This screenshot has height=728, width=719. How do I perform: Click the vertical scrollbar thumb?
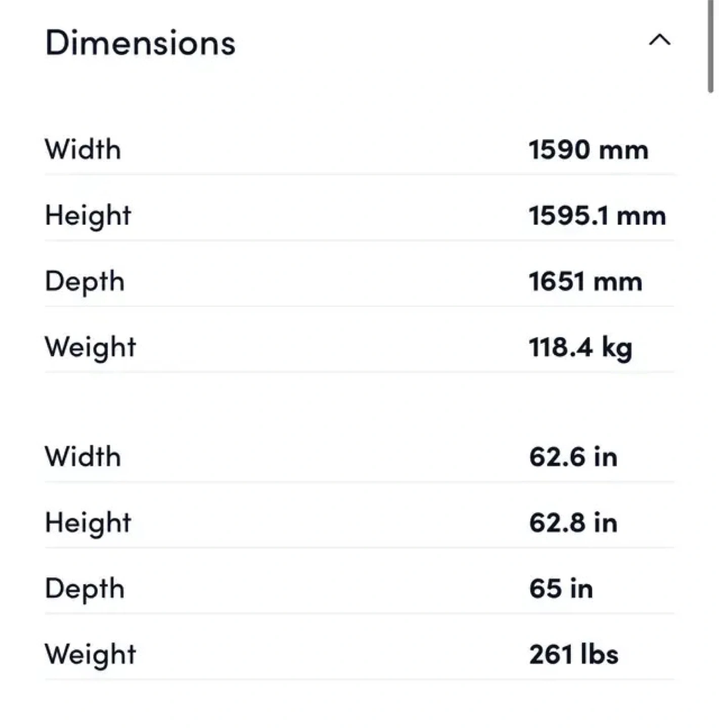point(710,45)
